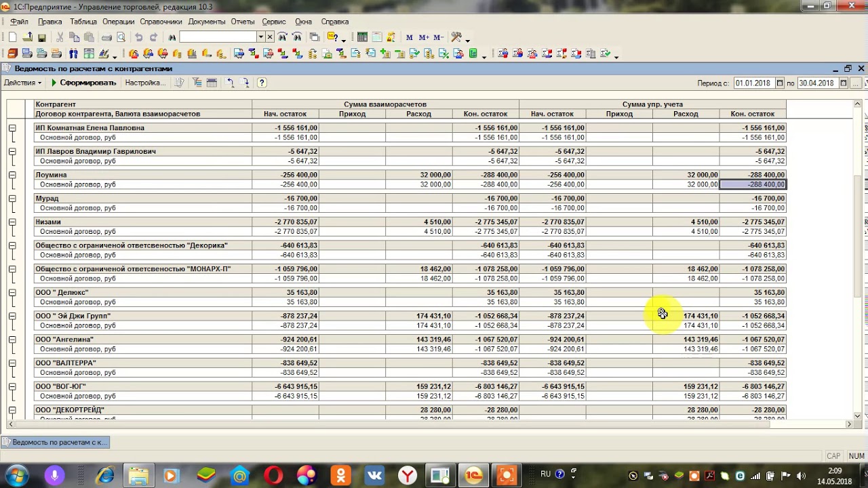Click the M memory button
The width and height of the screenshot is (868, 488).
[x=409, y=37]
